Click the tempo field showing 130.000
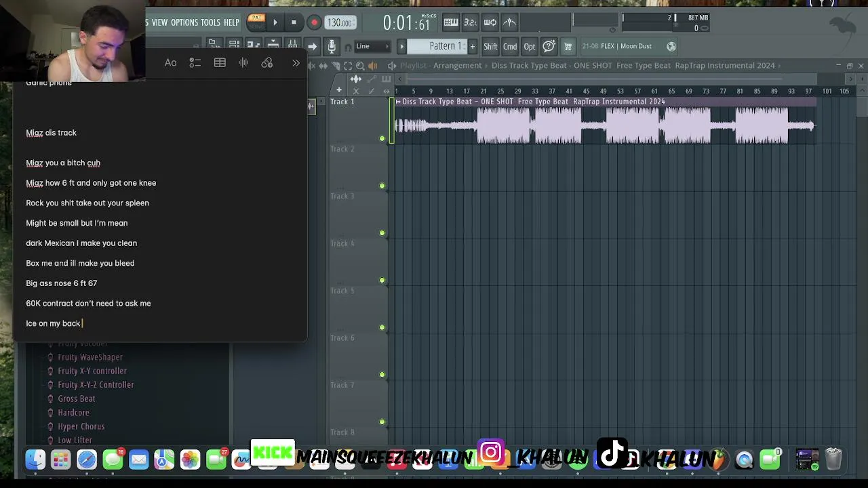Viewport: 868px width, 488px height. (339, 22)
